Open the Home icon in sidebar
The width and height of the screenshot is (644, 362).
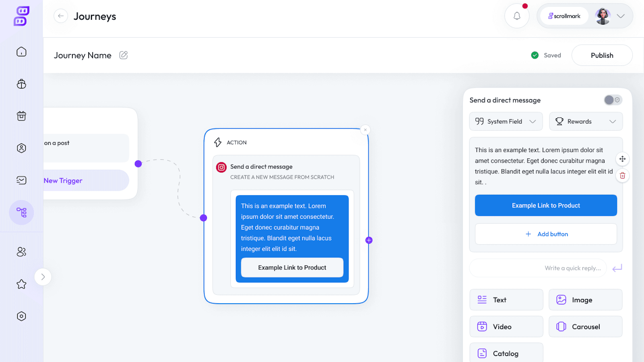[x=21, y=52]
